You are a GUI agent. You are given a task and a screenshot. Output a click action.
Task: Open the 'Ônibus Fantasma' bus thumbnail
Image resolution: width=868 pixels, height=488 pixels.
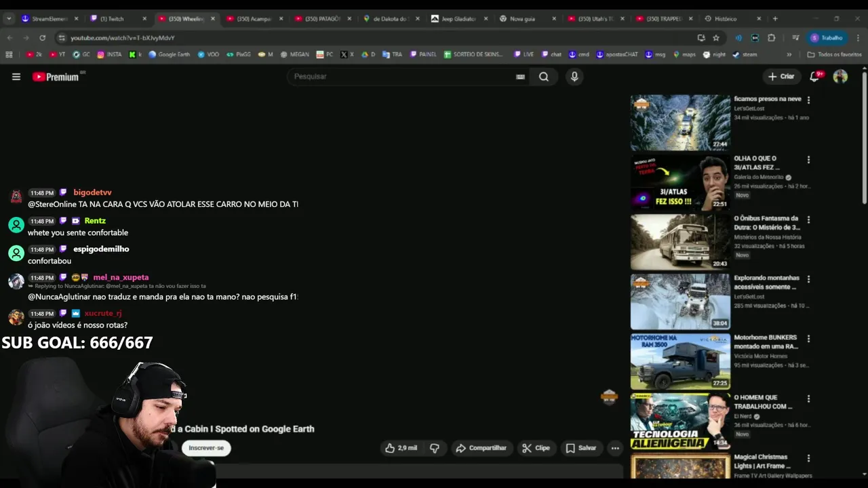[x=680, y=242]
